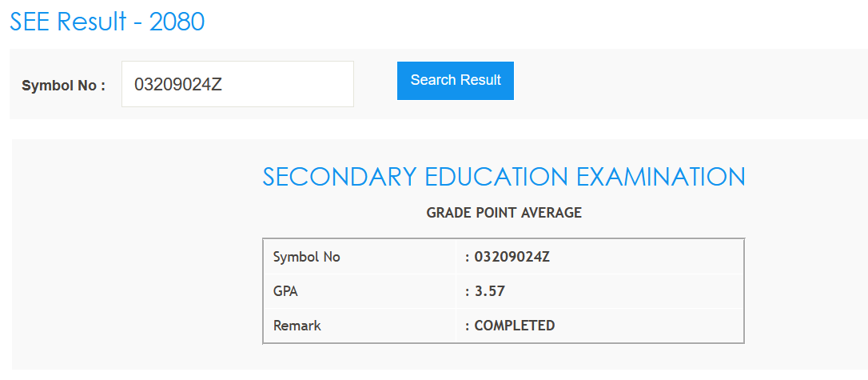
Task: Click the Symbol No label in result table
Action: click(307, 257)
